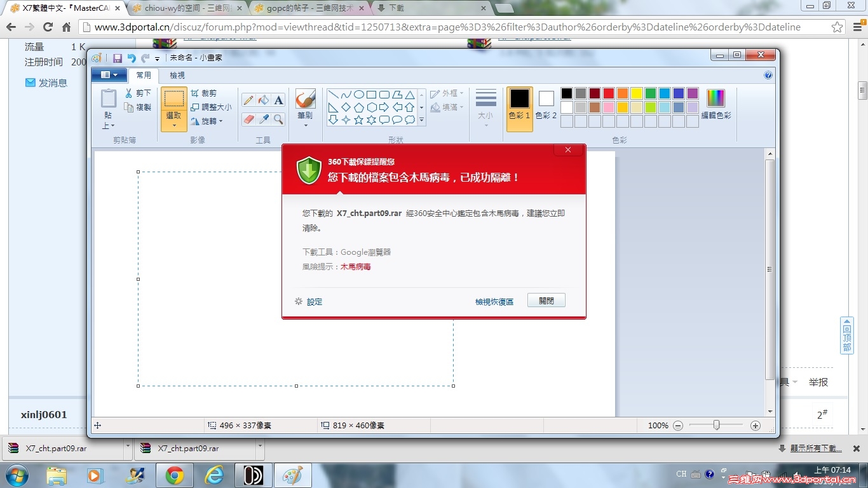Choose the Oval shape

click(x=358, y=95)
